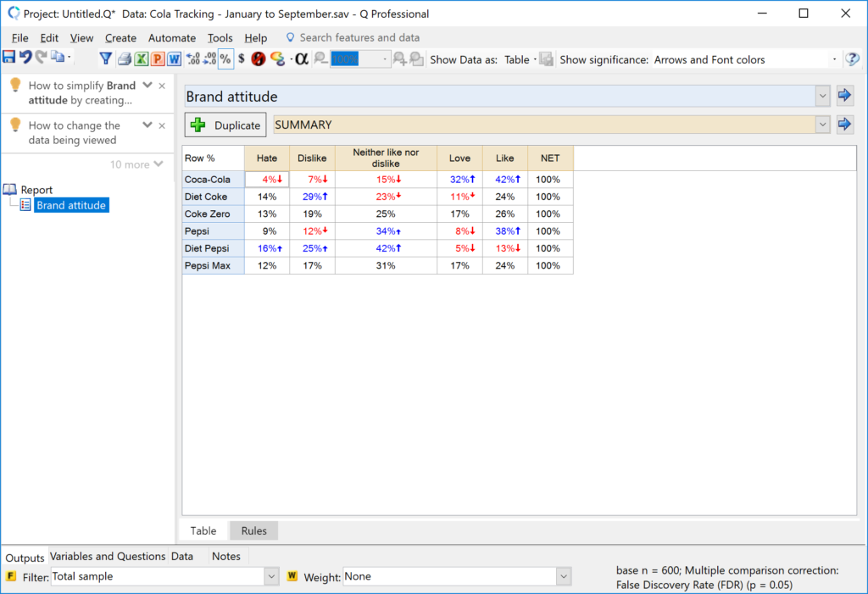868x594 pixels.
Task: Redo with the grayed arrow icon
Action: click(x=41, y=58)
